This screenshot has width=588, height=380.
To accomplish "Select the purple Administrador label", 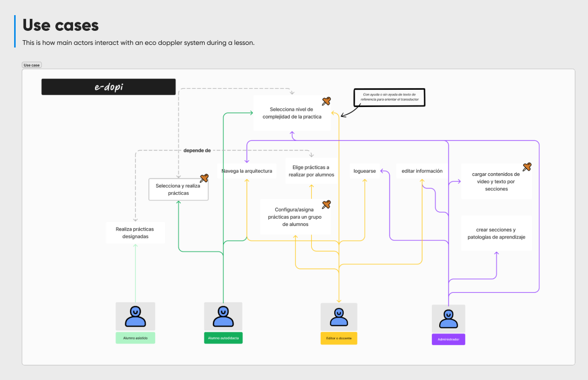I will click(448, 339).
